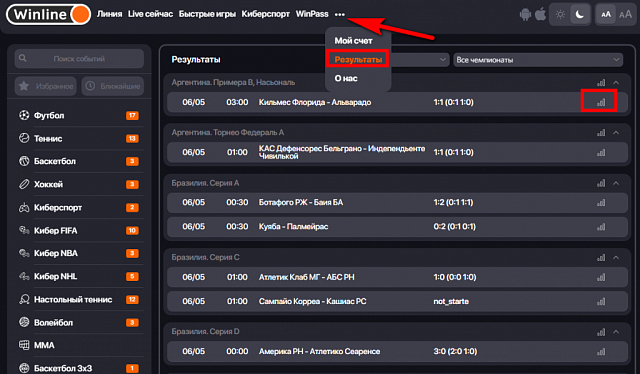Select the larger font size toggle
Viewport: 640px width, 374px height.
point(625,15)
